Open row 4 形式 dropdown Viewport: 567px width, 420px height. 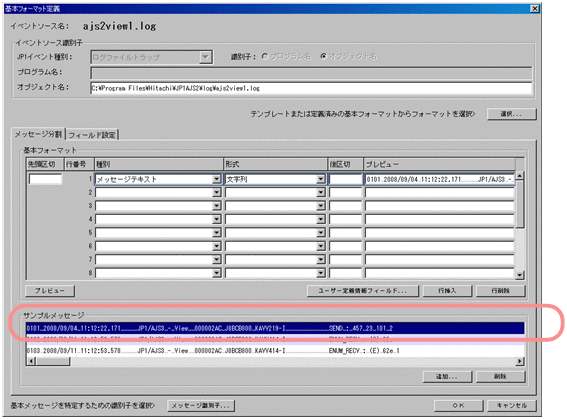320,219
